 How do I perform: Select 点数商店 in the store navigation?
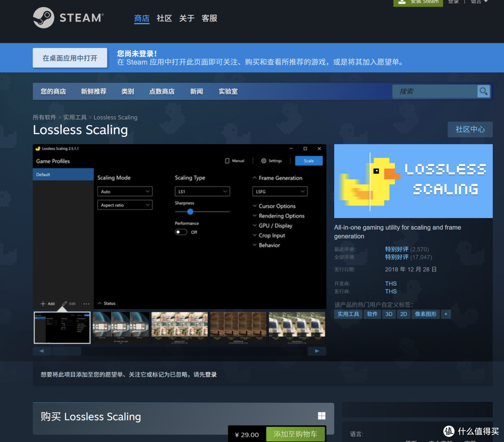(x=162, y=91)
